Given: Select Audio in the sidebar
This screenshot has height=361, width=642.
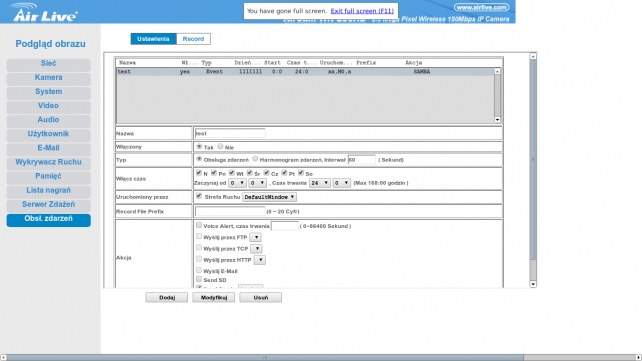Looking at the screenshot, I should (48, 120).
